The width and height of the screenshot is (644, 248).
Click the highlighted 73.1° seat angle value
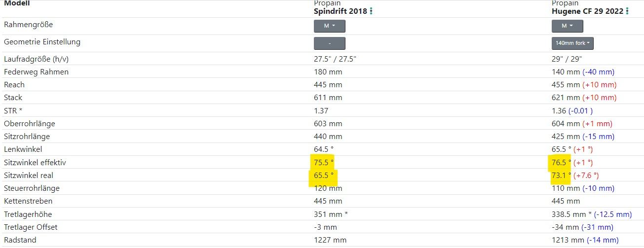[561, 175]
